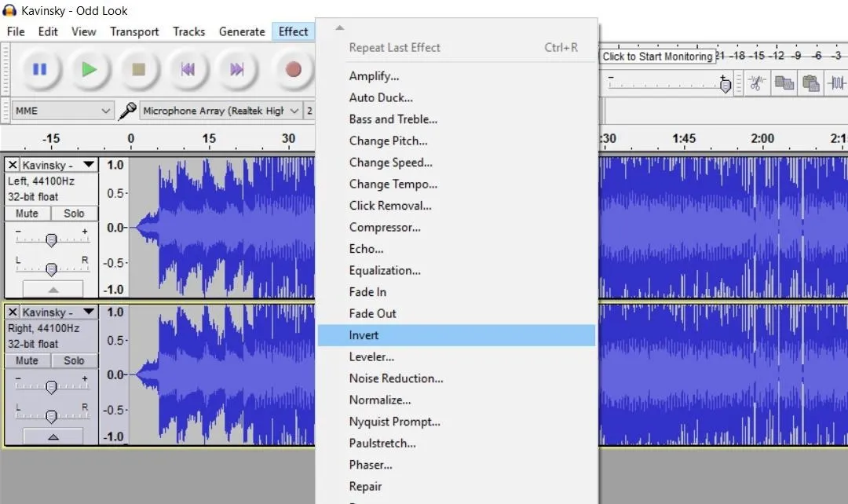Image resolution: width=848 pixels, height=504 pixels.
Task: Open the File menu
Action: [x=16, y=31]
